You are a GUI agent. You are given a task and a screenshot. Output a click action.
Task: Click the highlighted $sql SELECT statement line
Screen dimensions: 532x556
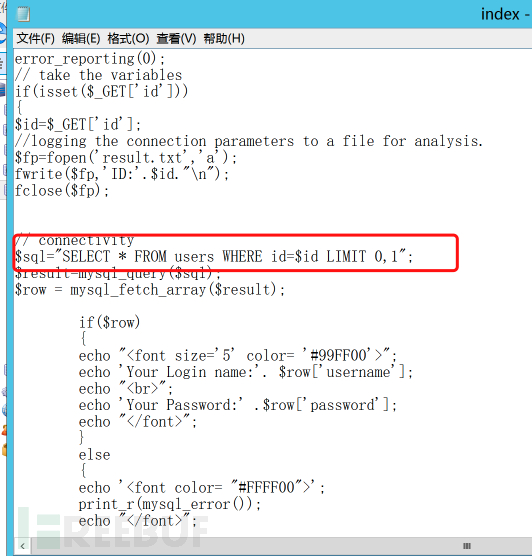click(x=214, y=256)
